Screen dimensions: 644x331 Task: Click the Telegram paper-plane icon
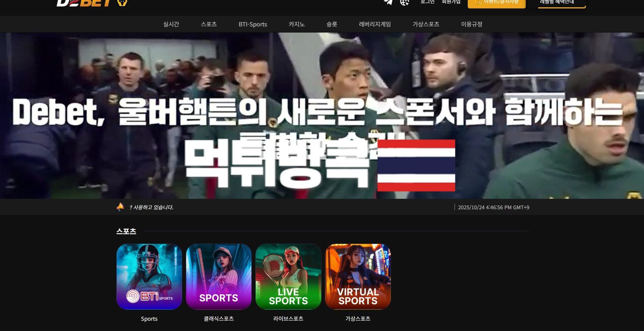click(x=388, y=2)
